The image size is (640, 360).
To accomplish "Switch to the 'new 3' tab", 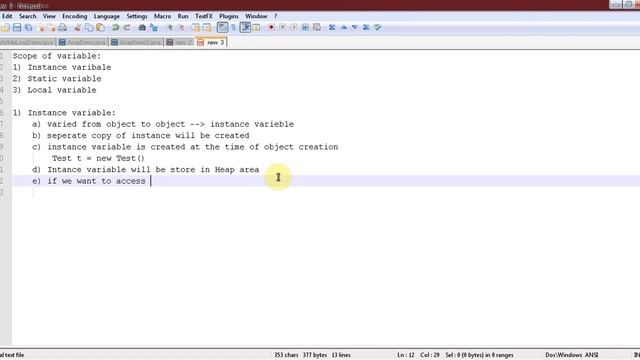I will tap(211, 42).
